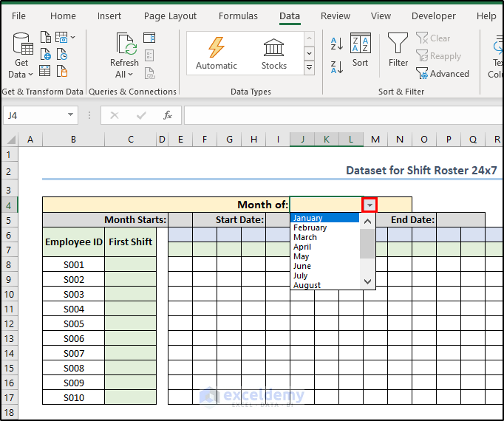Click the formula bar Enter checkmark
The height and width of the screenshot is (421, 504).
tap(141, 115)
